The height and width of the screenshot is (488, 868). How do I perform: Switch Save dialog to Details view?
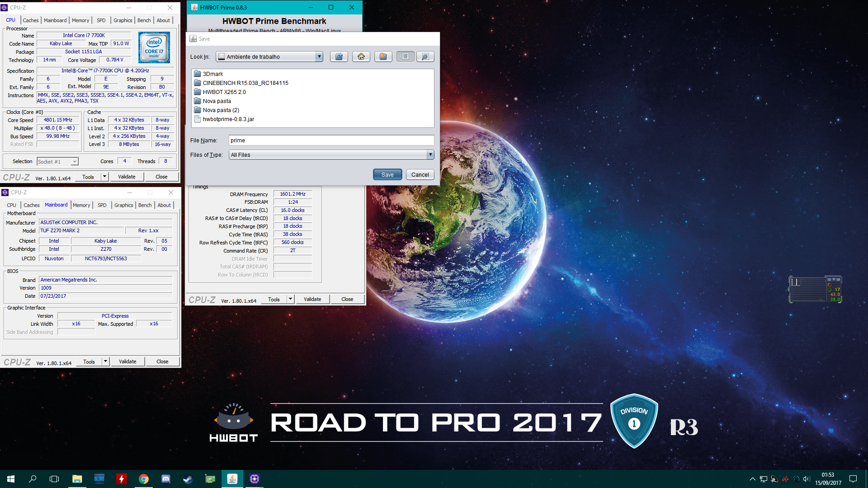click(425, 56)
